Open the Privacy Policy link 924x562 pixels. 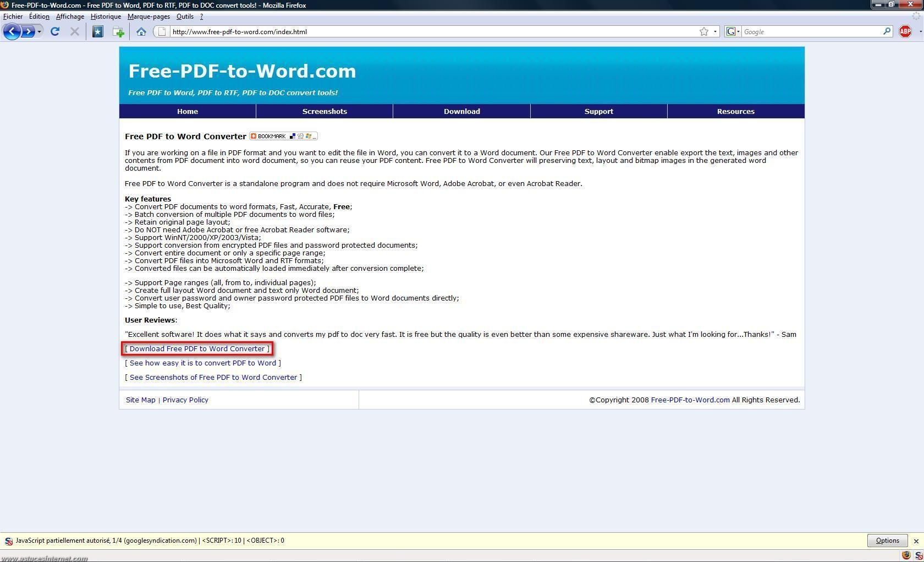click(x=185, y=400)
